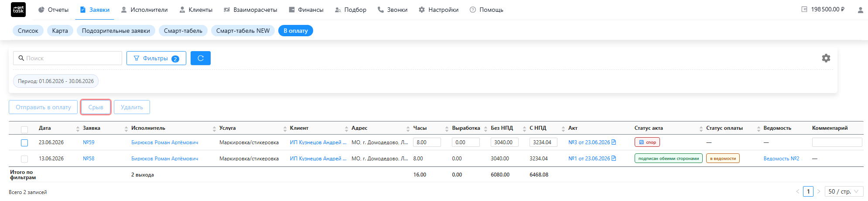
Task: Open Фильтры panel
Action: click(x=156, y=58)
